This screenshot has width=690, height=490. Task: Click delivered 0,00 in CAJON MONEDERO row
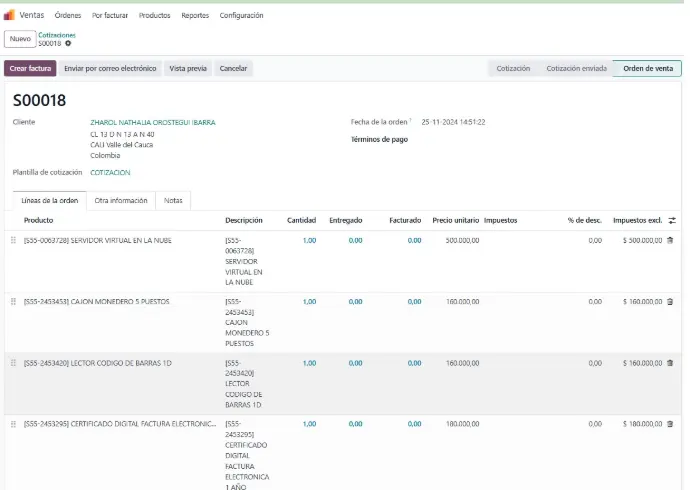point(356,302)
